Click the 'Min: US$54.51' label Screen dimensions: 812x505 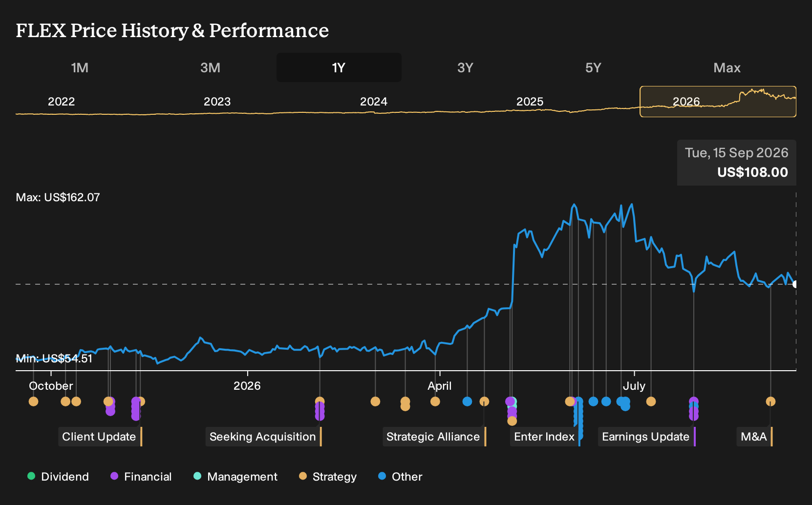click(x=54, y=358)
